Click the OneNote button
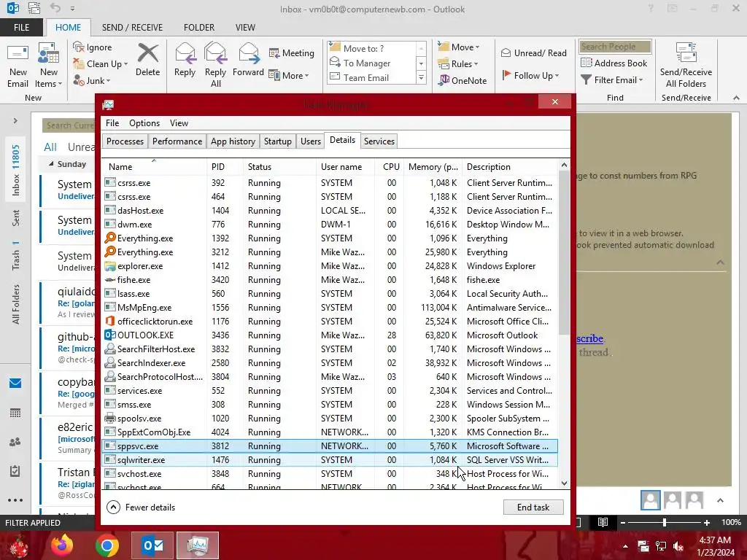Image resolution: width=747 pixels, height=560 pixels. click(462, 80)
